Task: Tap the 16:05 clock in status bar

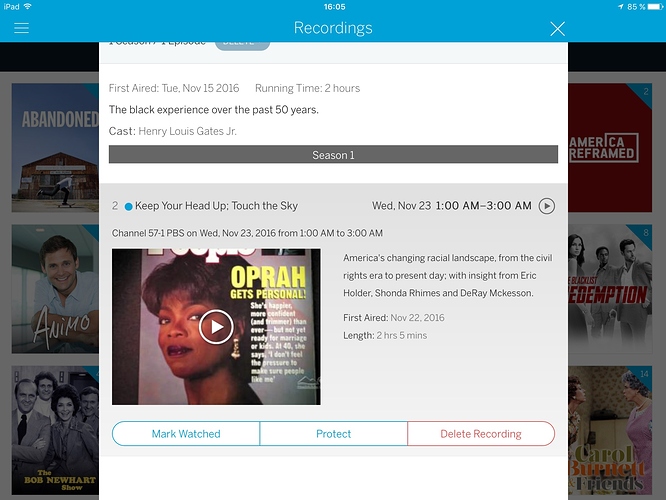Action: coord(334,7)
